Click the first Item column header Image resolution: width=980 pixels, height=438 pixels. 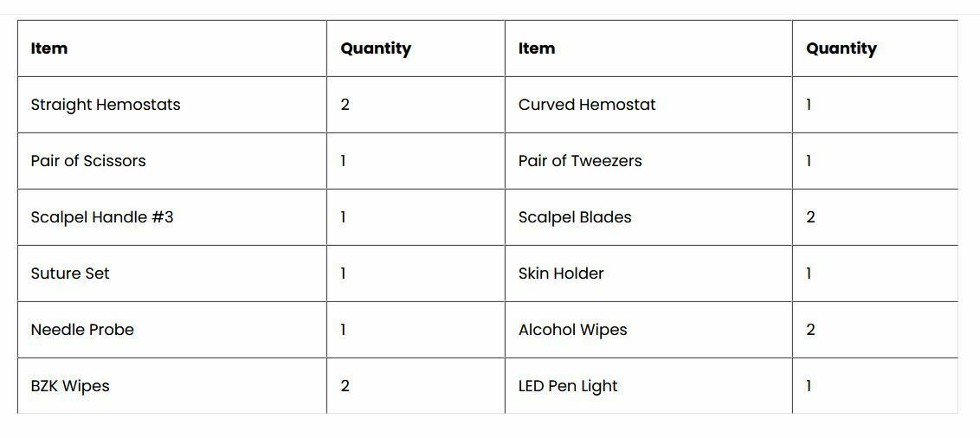pyautogui.click(x=172, y=48)
